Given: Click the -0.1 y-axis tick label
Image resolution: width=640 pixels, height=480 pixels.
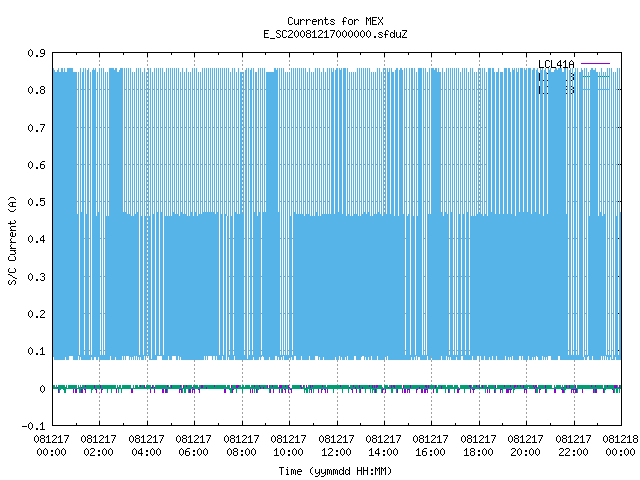Looking at the screenshot, I should (33, 426).
